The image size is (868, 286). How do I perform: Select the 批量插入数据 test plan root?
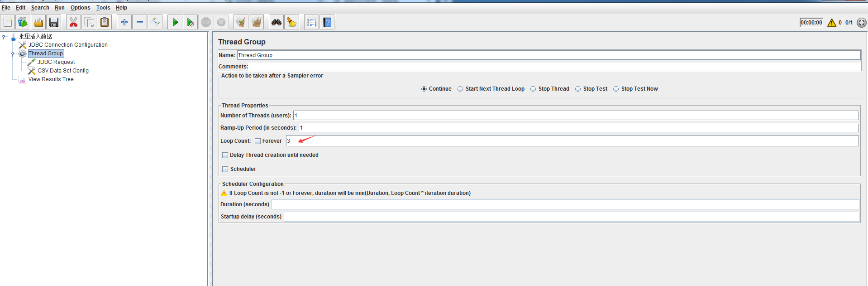[35, 36]
